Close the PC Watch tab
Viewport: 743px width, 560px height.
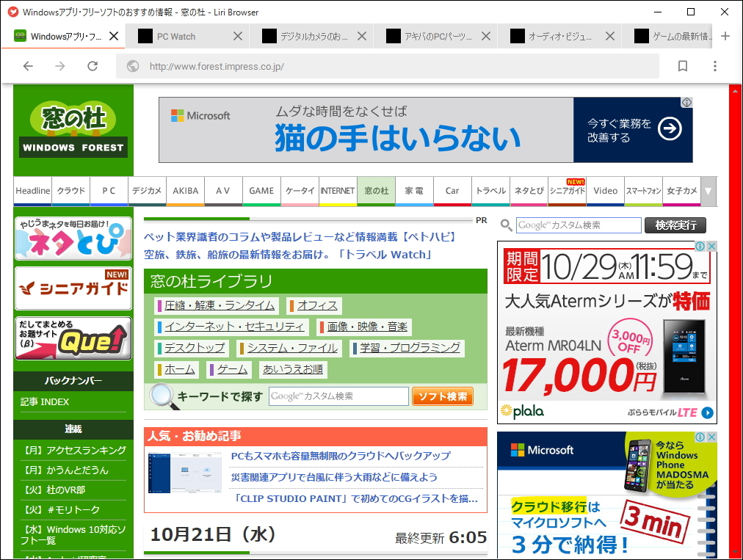coord(237,34)
